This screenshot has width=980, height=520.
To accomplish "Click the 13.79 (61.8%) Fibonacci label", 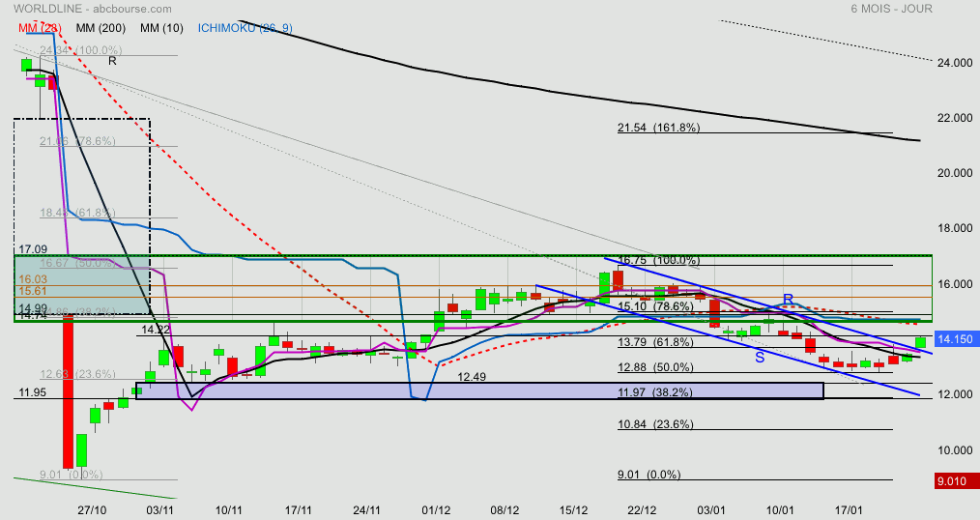I will tap(655, 342).
